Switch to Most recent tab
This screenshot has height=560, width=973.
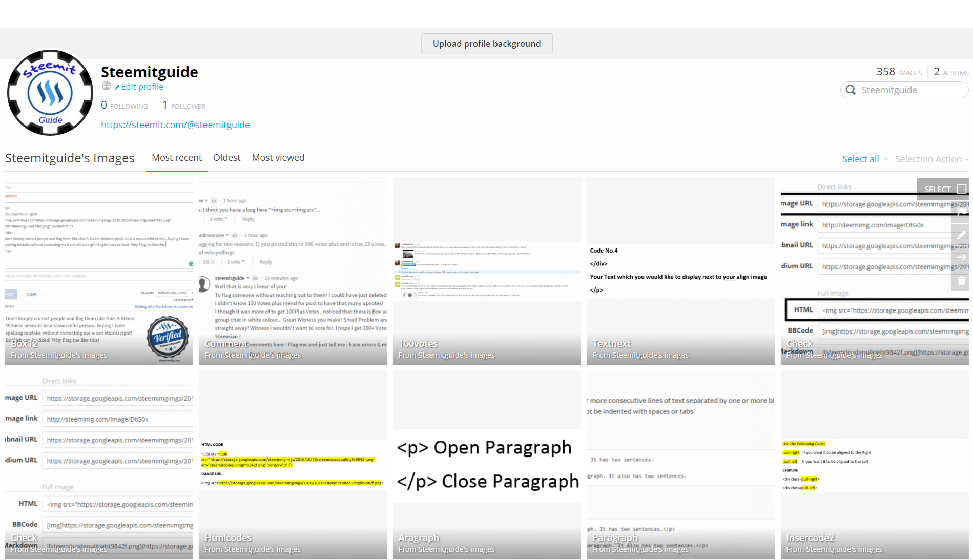point(177,158)
